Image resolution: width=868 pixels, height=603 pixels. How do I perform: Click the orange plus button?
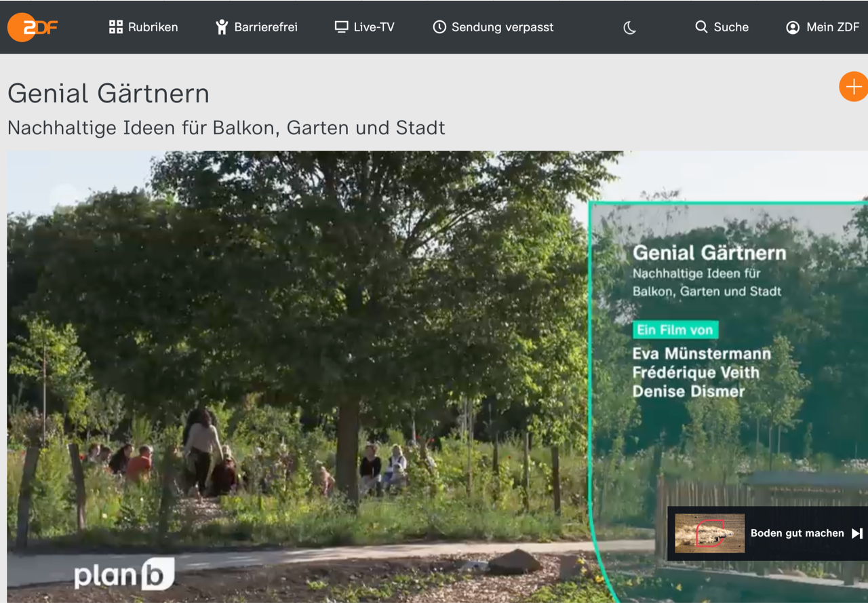pos(854,87)
